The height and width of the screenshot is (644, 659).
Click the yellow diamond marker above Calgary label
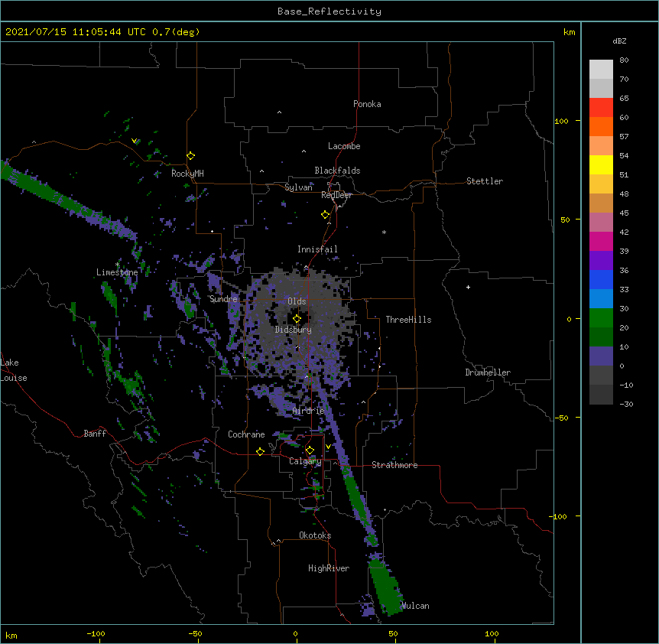310,450
